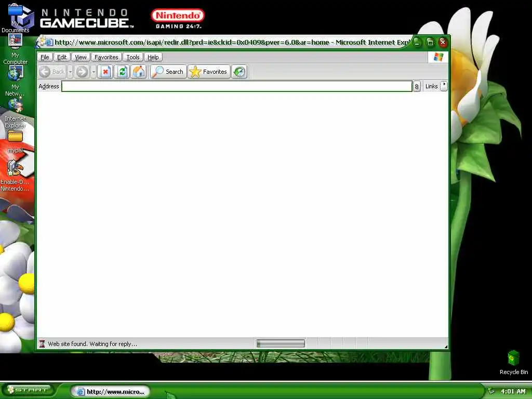Click the window resize grip corner

click(445, 346)
